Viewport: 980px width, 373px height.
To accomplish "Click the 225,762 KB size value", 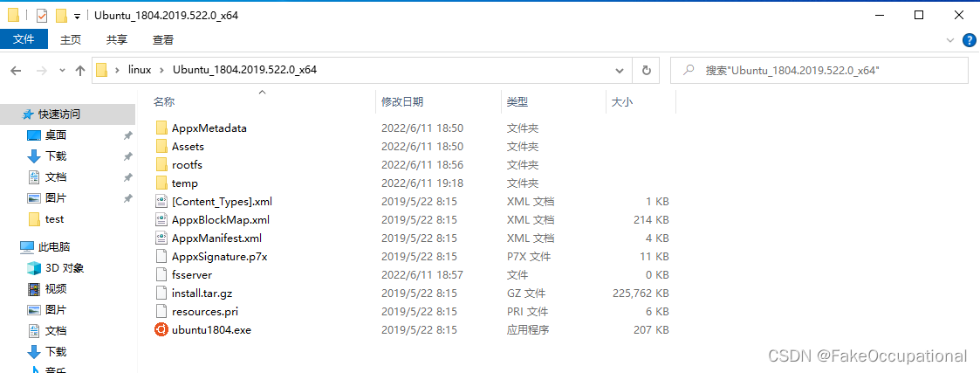I will click(641, 293).
